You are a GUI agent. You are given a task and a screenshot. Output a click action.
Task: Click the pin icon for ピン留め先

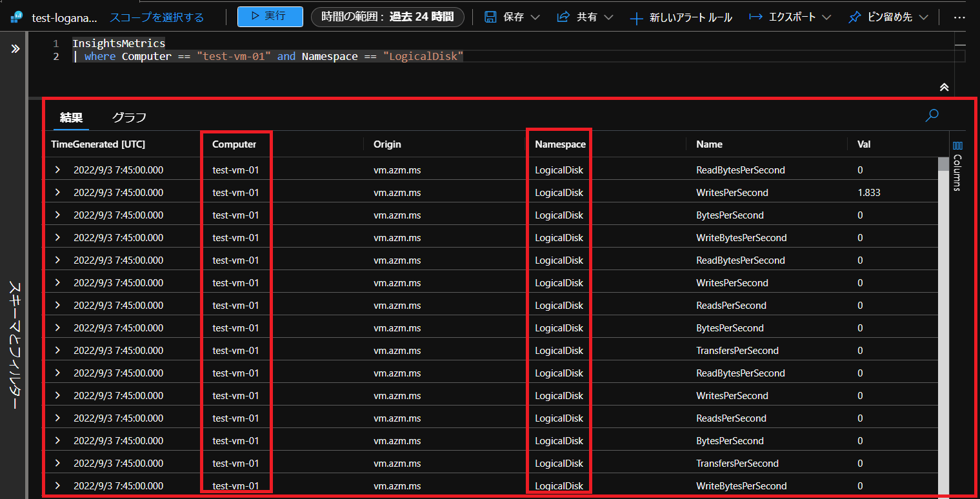point(854,17)
